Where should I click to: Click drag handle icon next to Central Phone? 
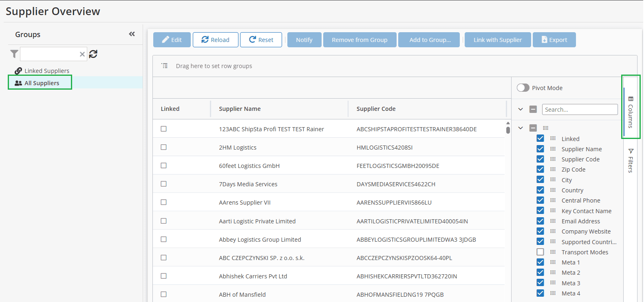click(x=553, y=200)
